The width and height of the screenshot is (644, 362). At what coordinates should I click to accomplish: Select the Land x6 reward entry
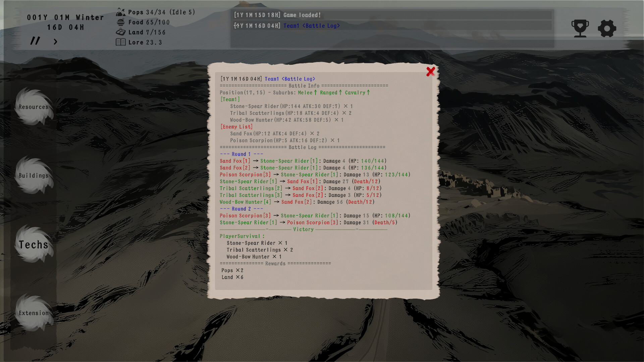(232, 277)
